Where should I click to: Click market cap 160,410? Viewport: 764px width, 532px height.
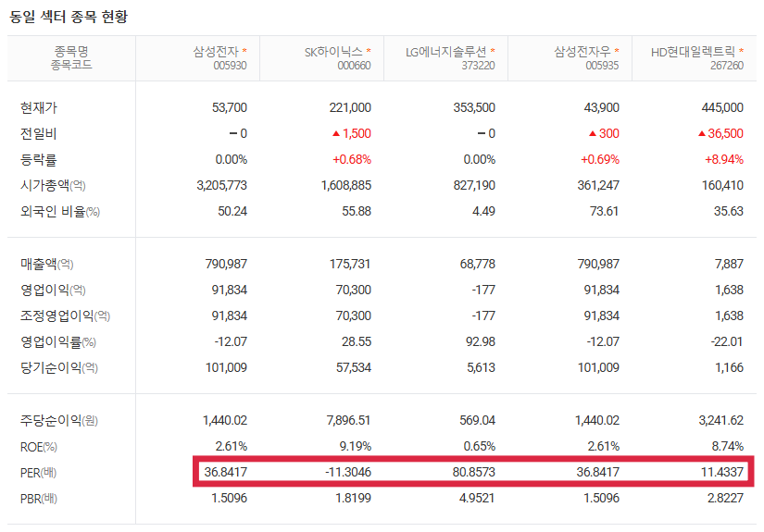tap(722, 185)
